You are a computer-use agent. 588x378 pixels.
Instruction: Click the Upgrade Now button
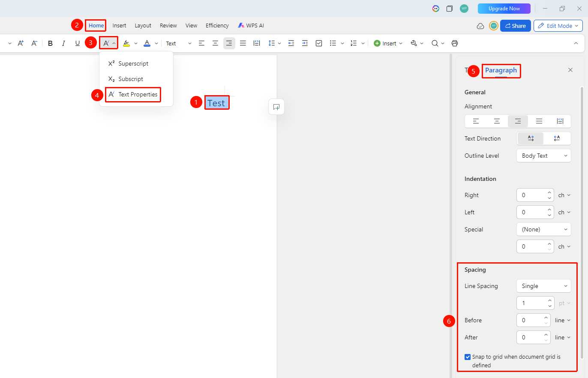(x=504, y=9)
